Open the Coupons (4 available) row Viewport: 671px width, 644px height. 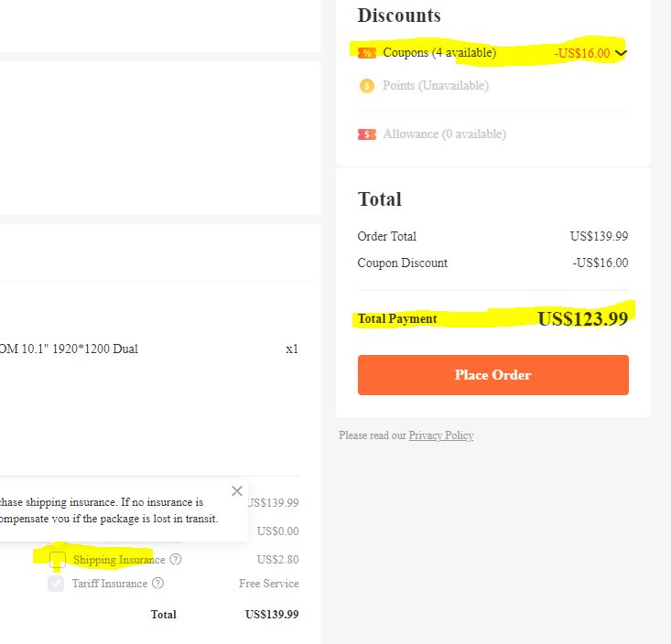pos(439,53)
